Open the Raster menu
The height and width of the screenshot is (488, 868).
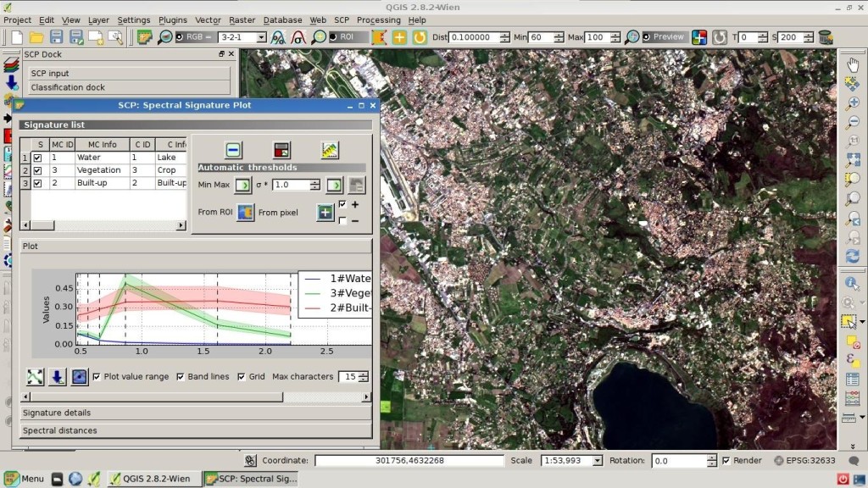pyautogui.click(x=242, y=20)
